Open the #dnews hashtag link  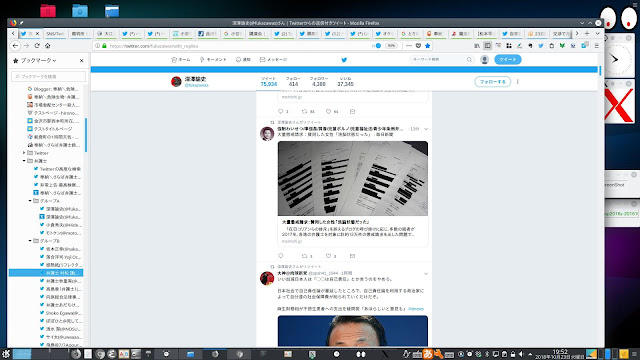[x=416, y=309]
